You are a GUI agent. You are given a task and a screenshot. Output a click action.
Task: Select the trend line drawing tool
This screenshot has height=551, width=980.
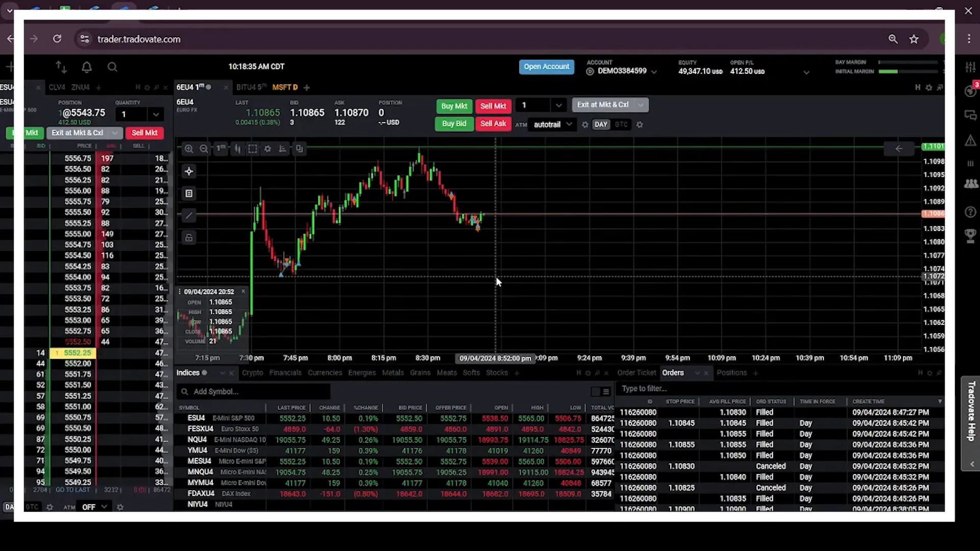[189, 216]
